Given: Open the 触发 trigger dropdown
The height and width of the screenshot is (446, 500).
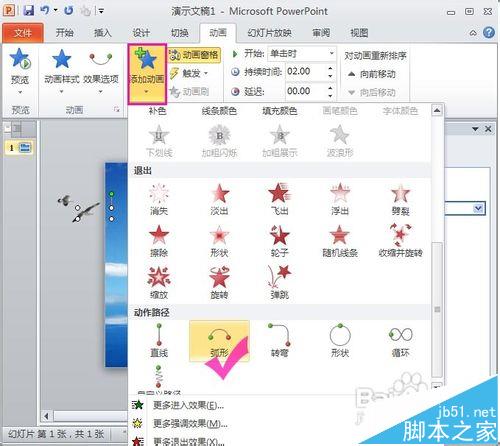Looking at the screenshot, I should [x=189, y=73].
